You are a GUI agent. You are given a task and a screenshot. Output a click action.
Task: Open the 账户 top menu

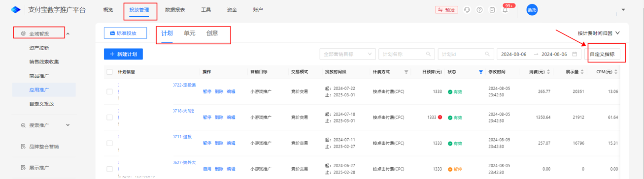click(x=258, y=10)
